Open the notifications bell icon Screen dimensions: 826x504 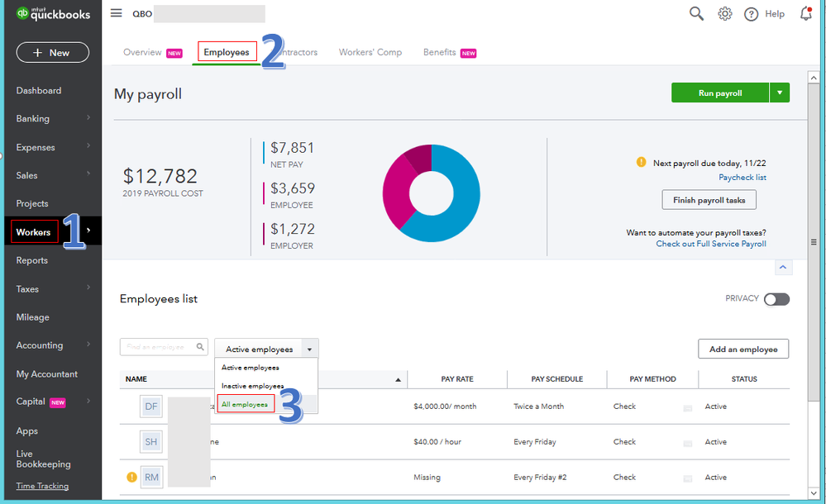click(x=806, y=14)
